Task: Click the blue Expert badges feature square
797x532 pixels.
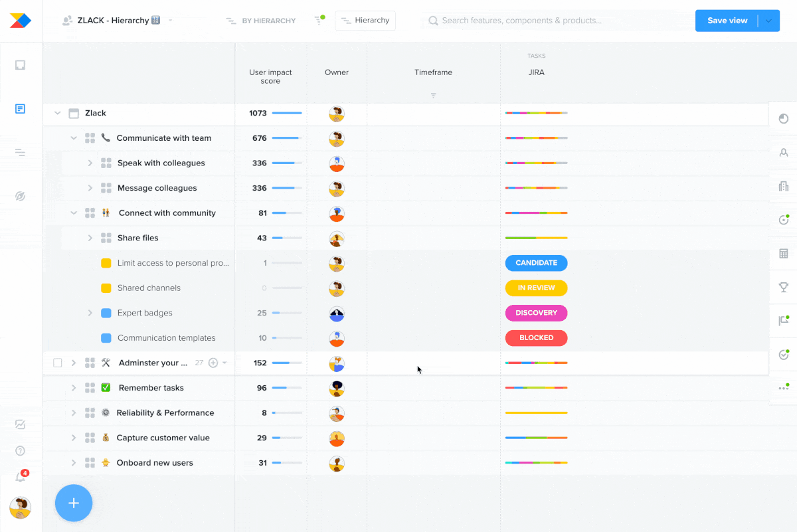Action: pos(106,313)
